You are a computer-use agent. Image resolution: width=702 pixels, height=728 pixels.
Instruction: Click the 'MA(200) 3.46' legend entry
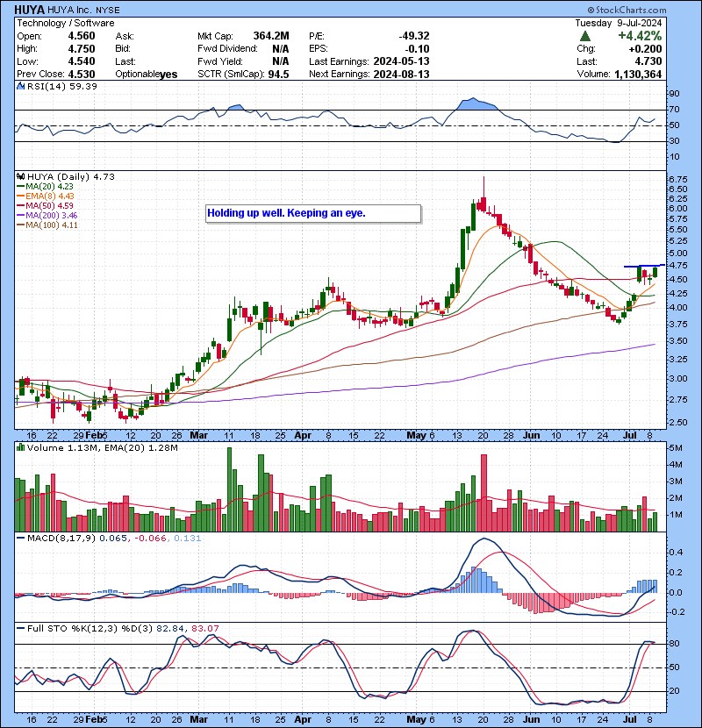click(51, 216)
